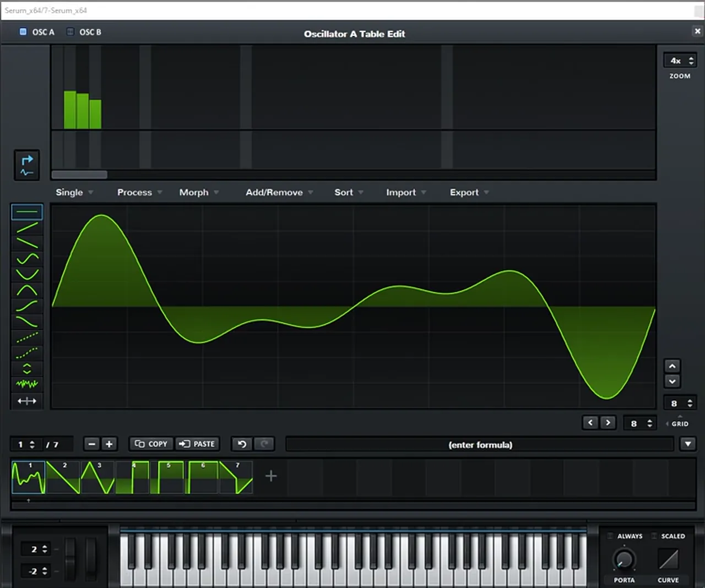Select the noise waveform draw shape
Image resolution: width=705 pixels, height=588 pixels.
pos(27,384)
